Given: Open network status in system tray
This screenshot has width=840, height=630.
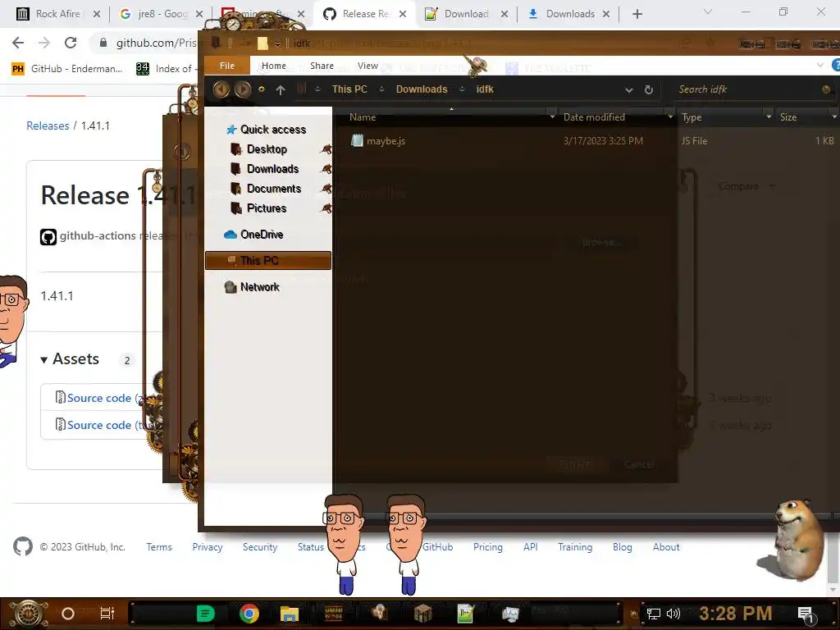Looking at the screenshot, I should pyautogui.click(x=654, y=614).
